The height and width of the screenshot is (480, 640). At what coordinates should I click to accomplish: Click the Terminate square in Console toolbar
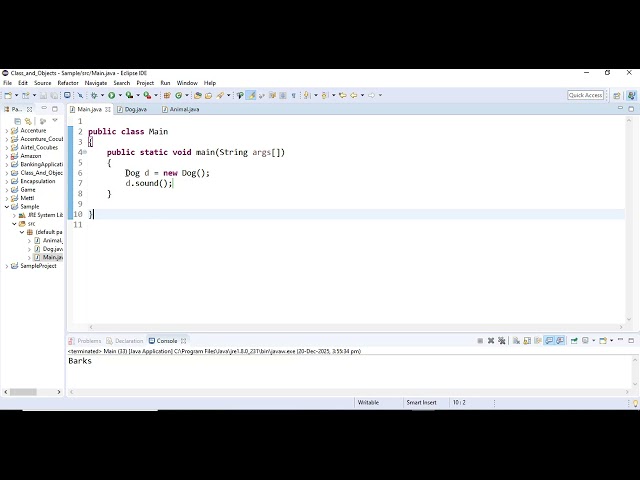(480, 341)
